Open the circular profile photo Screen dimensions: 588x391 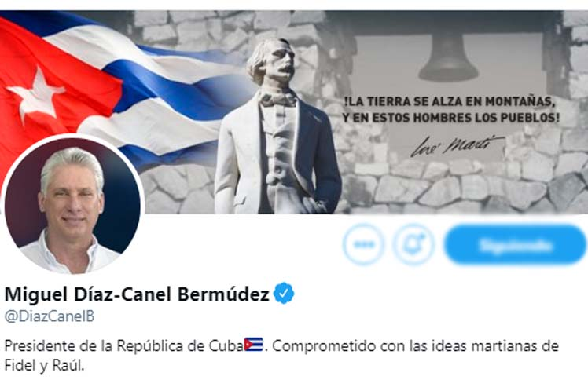73,204
